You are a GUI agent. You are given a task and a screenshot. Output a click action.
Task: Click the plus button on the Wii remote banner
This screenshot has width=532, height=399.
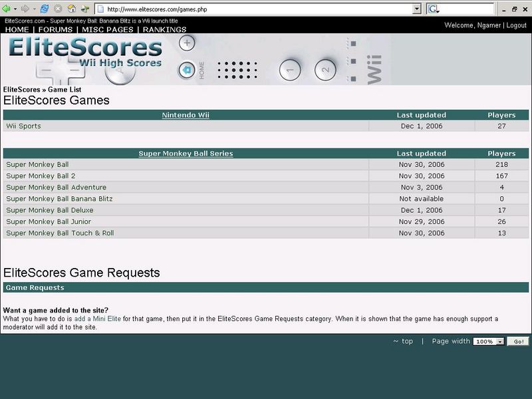[187, 43]
